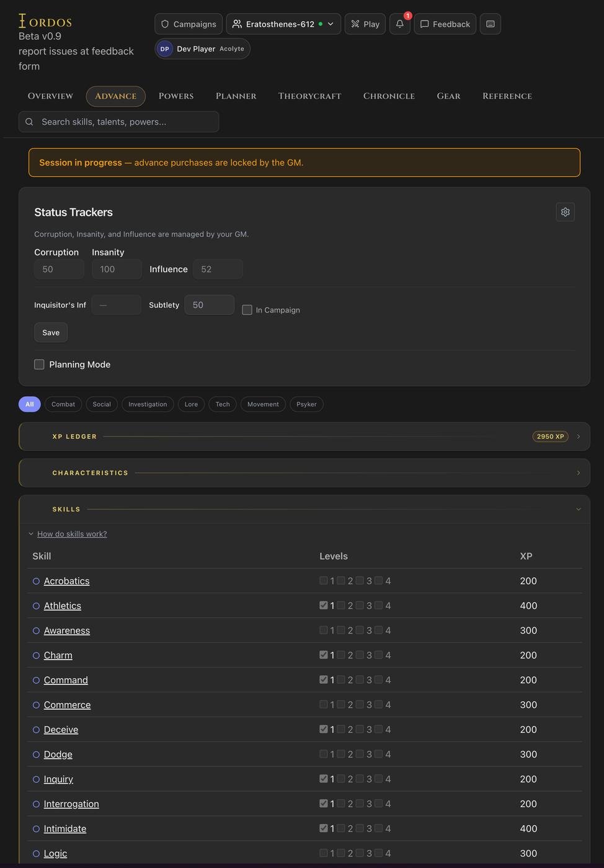Click the Status Trackers settings gear
The image size is (604, 868).
[x=565, y=212]
